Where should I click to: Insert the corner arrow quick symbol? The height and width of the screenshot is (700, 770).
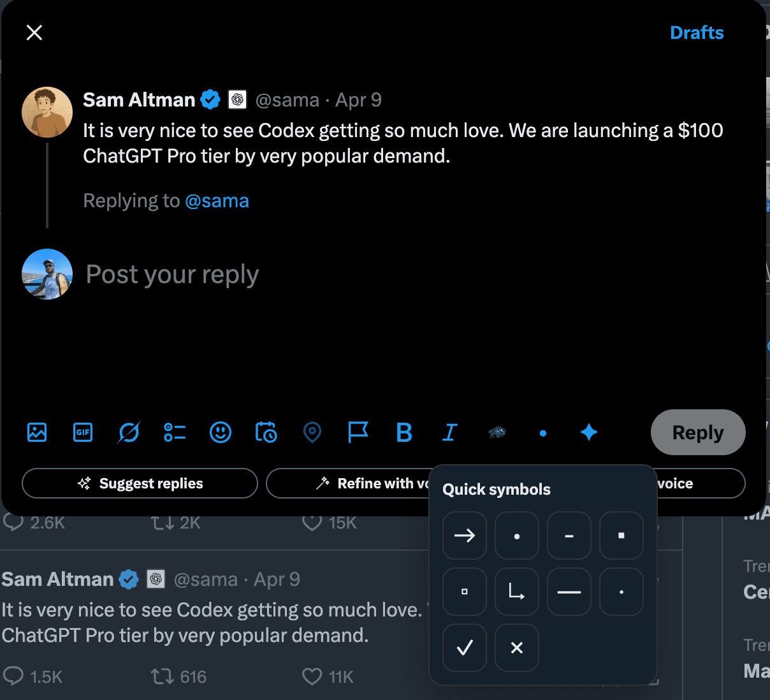click(x=516, y=592)
